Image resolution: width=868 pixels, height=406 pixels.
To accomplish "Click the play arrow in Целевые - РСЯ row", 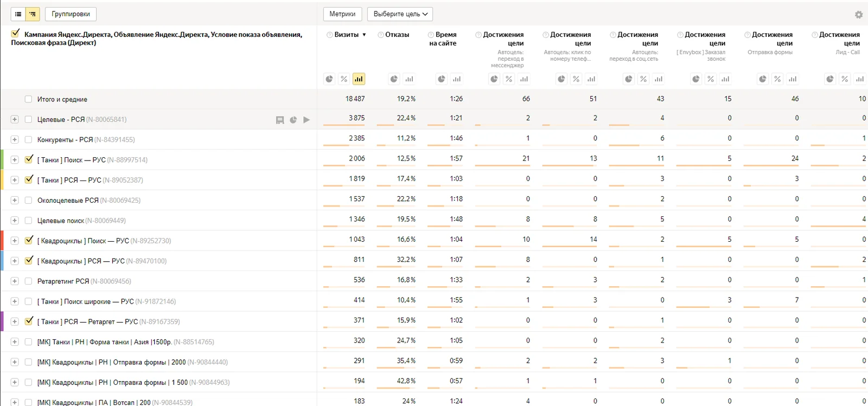I will coord(307,120).
